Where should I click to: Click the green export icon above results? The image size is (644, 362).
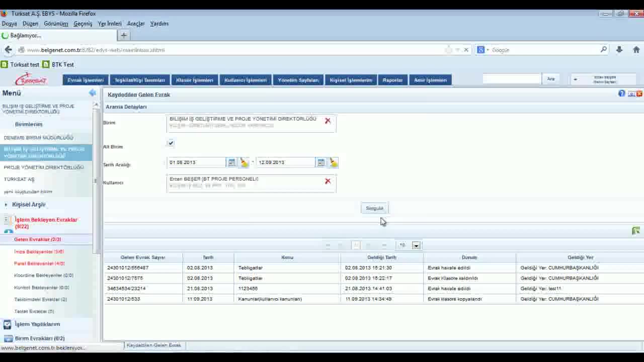tap(636, 231)
